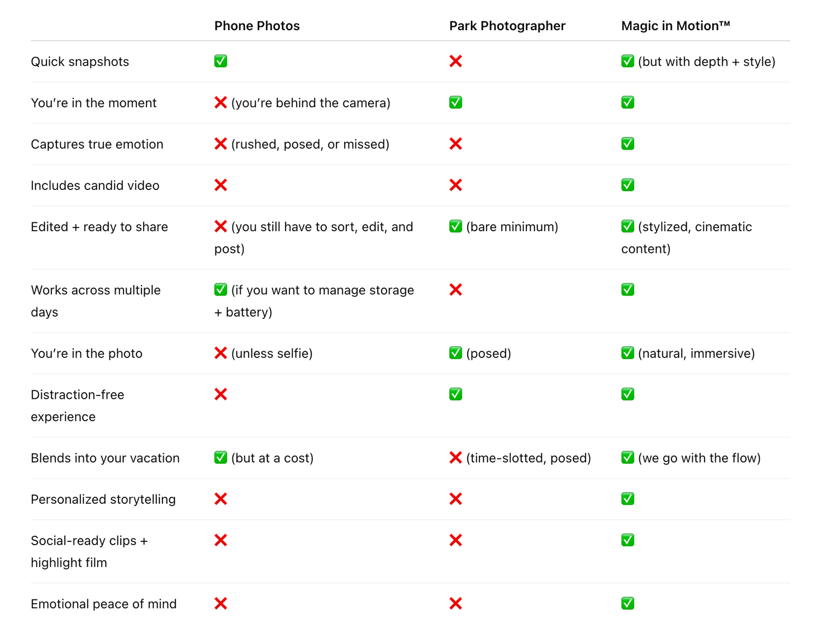Select the Phone Photos column header
The image size is (838, 644).
257,26
